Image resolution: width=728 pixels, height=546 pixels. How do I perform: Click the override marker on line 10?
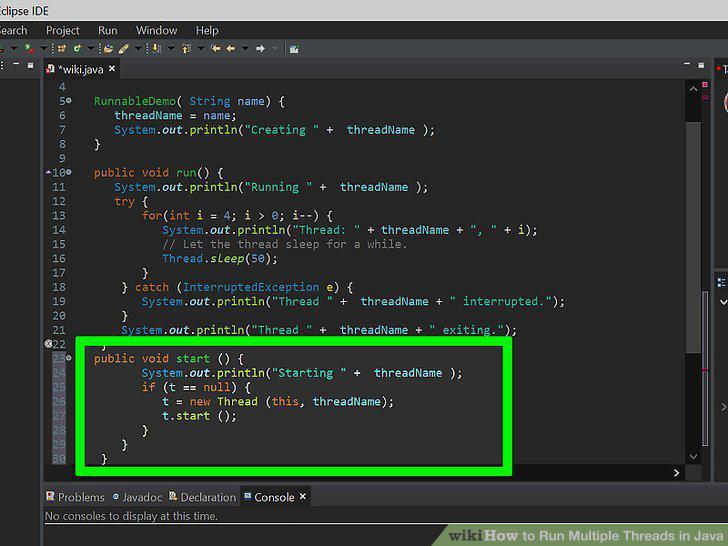48,172
